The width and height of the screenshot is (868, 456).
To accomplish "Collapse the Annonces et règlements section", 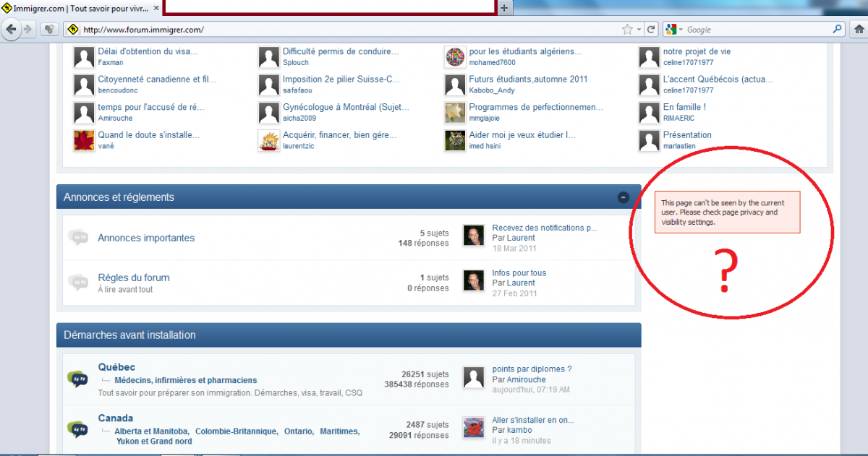I will click(x=623, y=197).
